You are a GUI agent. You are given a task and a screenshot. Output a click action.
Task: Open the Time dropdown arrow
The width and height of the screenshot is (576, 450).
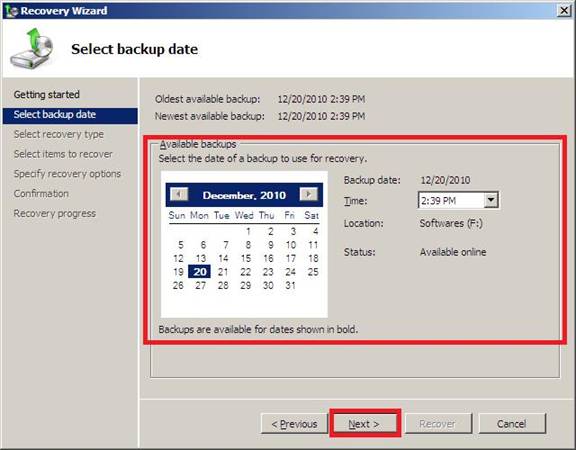(x=491, y=200)
